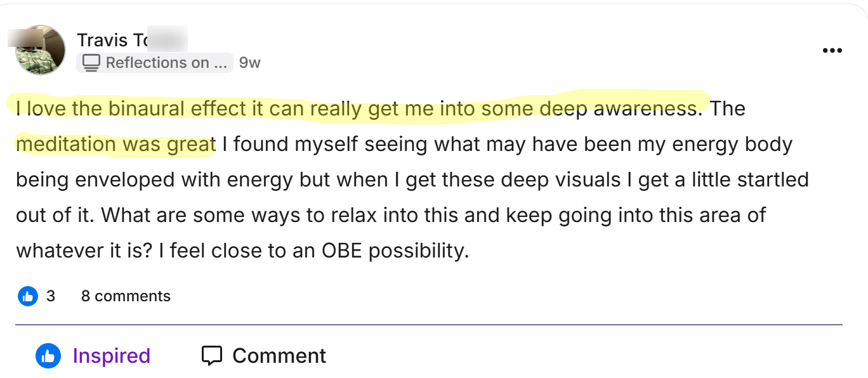Click the purple divider line above Inspired
Image resolution: width=868 pixels, height=378 pixels.
click(x=429, y=325)
